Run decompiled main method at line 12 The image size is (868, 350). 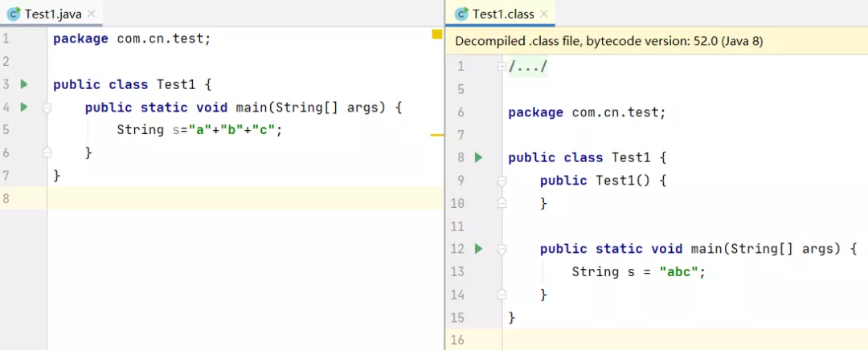[x=479, y=249]
